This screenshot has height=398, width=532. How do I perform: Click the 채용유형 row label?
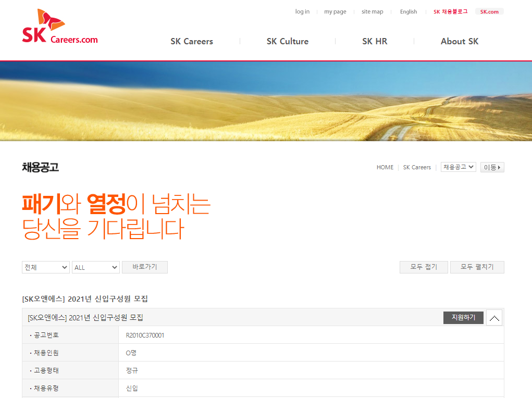46,388
